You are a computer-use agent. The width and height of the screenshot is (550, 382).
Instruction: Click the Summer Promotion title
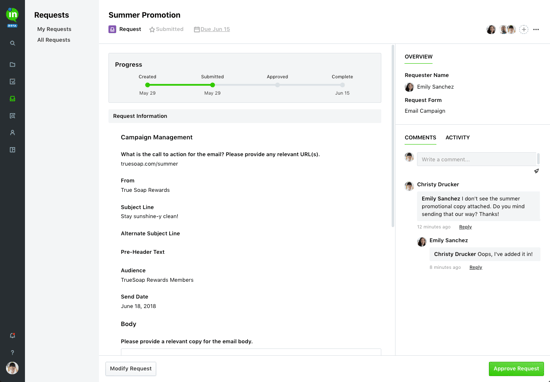145,15
